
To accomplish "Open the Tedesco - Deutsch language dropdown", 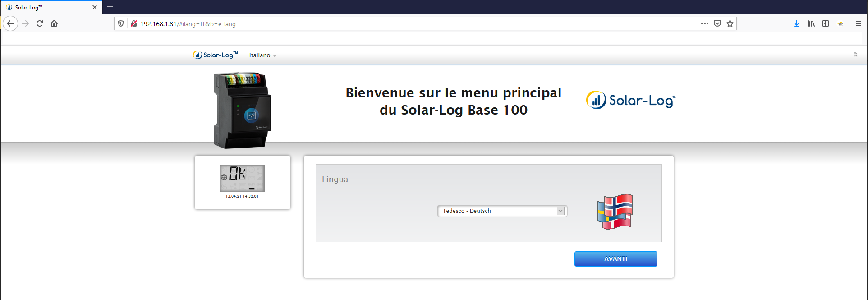I will pyautogui.click(x=502, y=211).
